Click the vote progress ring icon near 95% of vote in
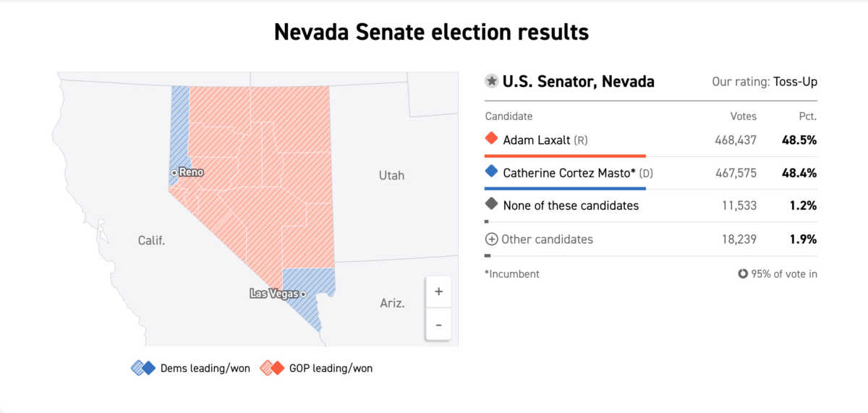 [743, 274]
